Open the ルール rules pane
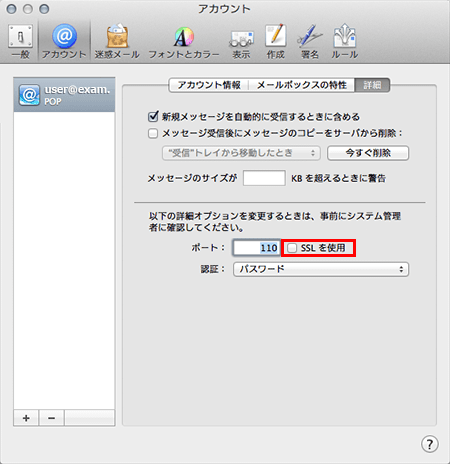This screenshot has height=464, width=450. (345, 41)
